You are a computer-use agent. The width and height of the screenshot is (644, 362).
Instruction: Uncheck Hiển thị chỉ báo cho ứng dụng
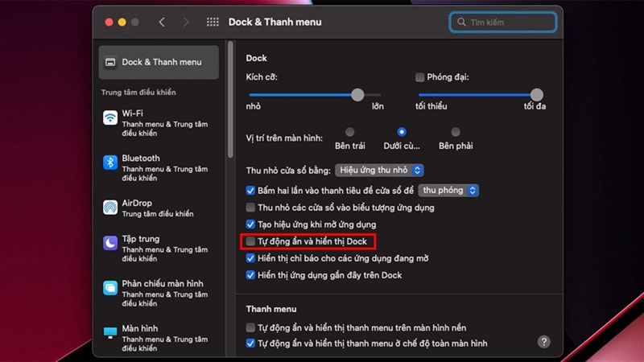pyautogui.click(x=250, y=258)
